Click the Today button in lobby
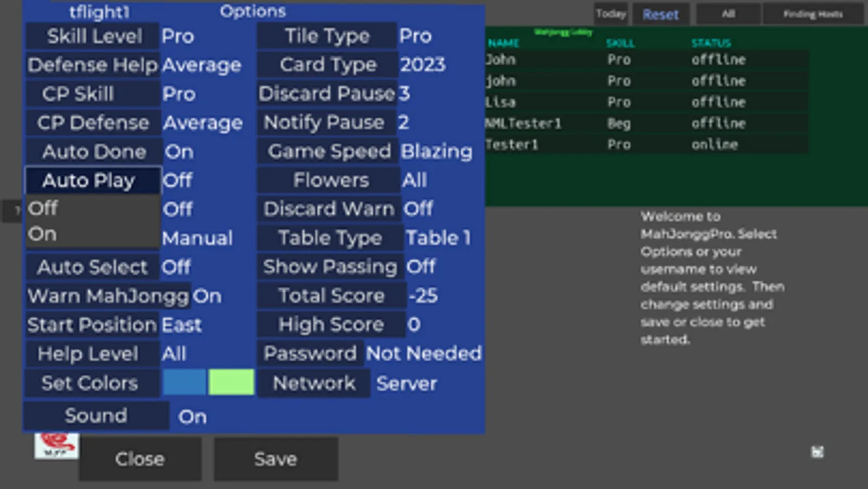Image resolution: width=868 pixels, height=489 pixels. pos(611,14)
